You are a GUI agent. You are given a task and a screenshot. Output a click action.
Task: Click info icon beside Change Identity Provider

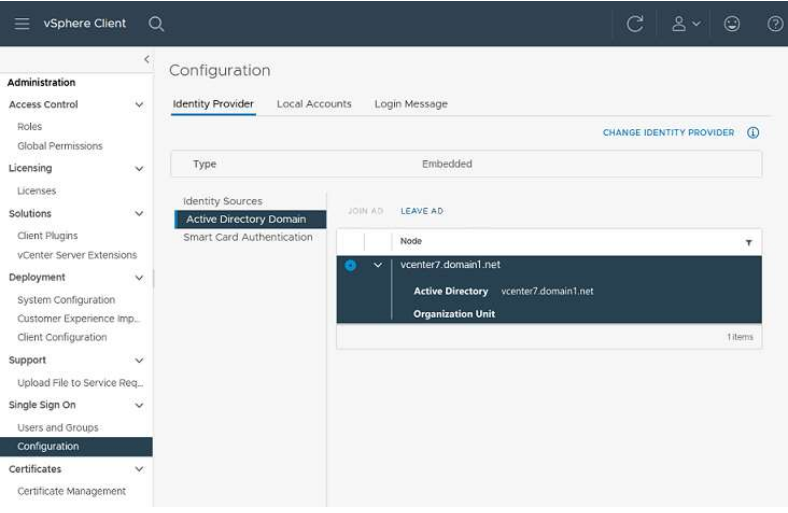(753, 133)
